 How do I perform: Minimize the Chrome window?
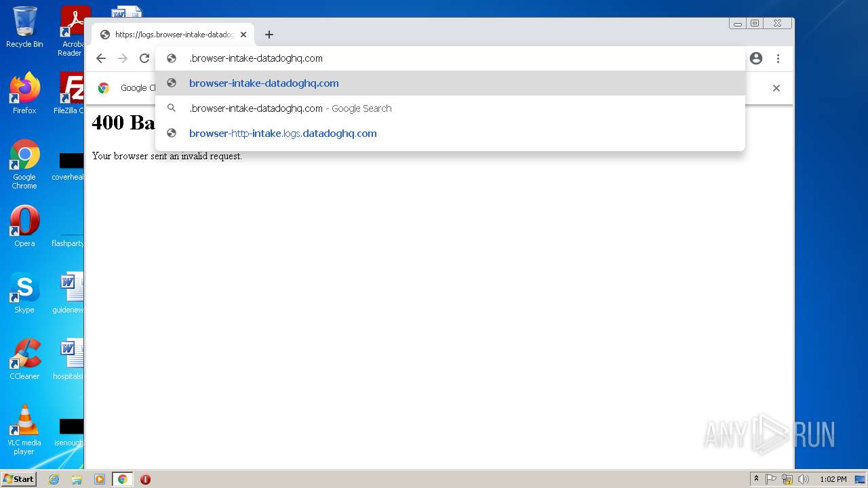738,24
